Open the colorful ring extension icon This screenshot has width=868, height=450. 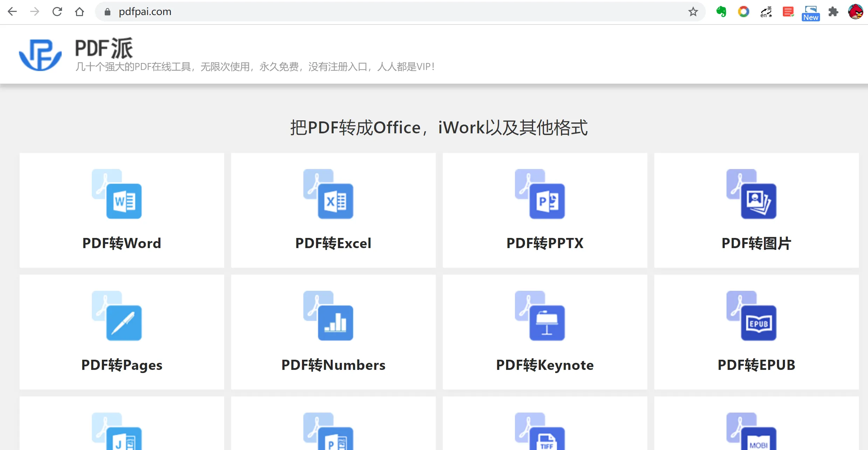coord(743,12)
